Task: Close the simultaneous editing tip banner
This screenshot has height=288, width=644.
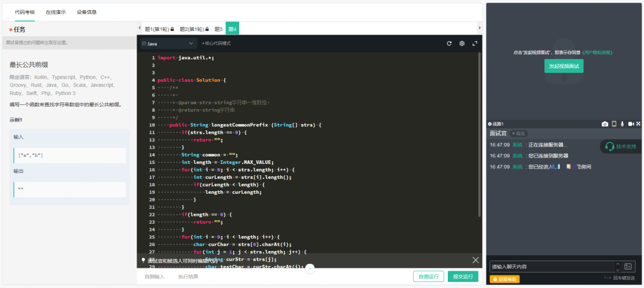Action: click(x=475, y=260)
